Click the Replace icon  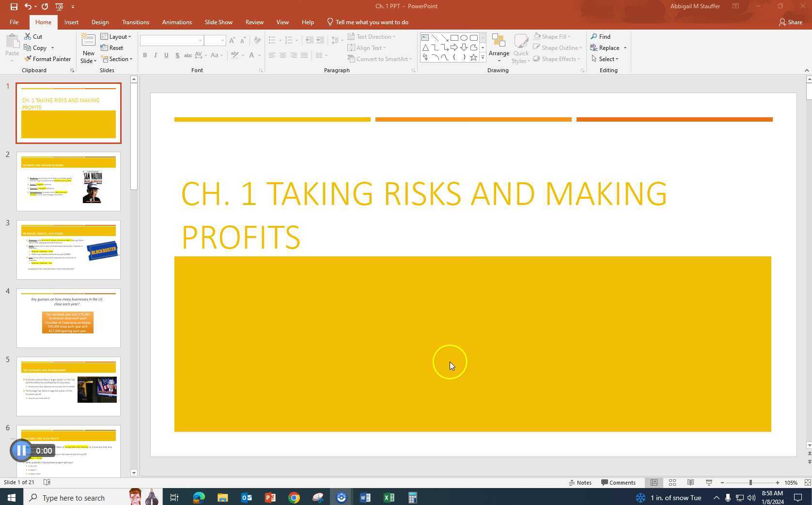(594, 47)
